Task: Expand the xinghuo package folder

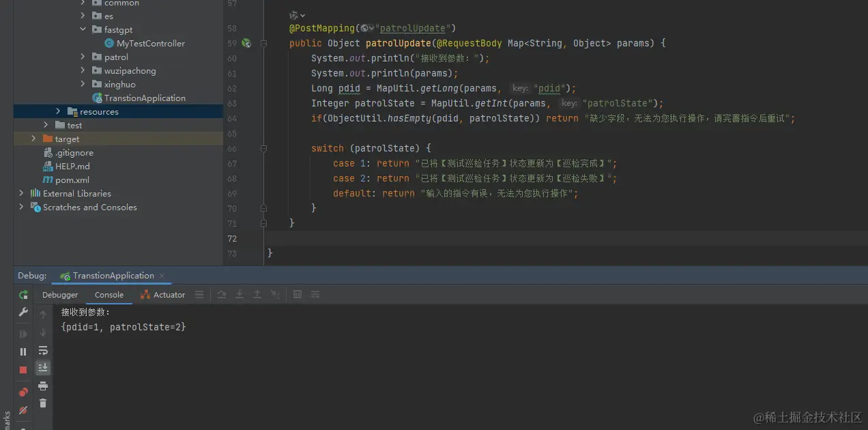Action: coord(83,84)
